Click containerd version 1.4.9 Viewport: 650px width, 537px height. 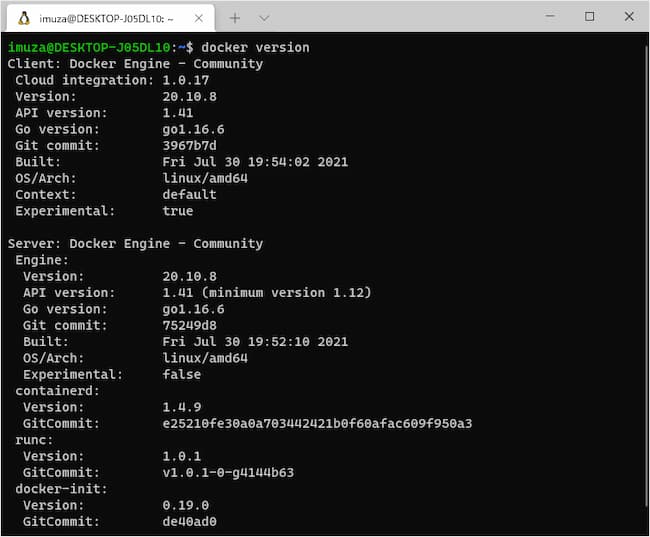[x=182, y=407]
